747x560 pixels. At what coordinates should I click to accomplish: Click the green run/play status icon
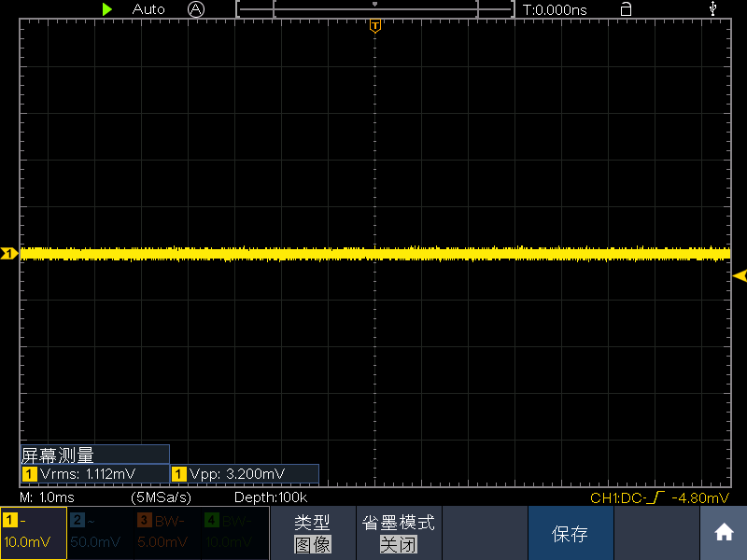[x=107, y=9]
